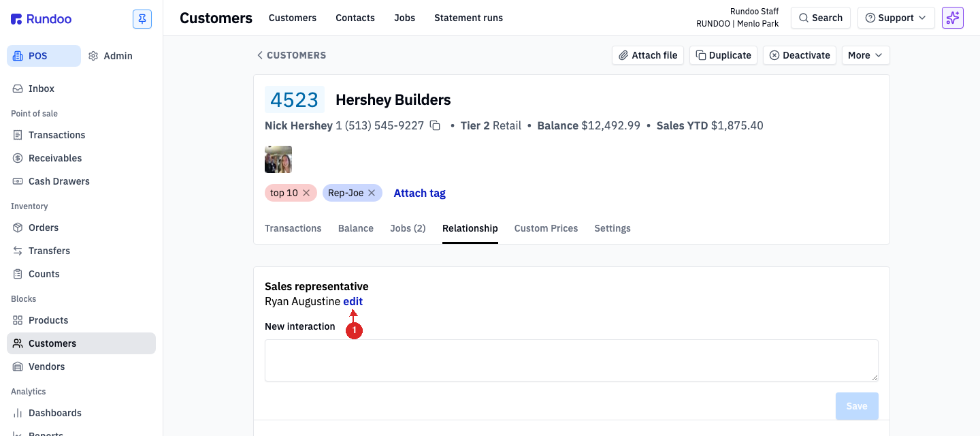Open Cash Drawers in sidebar

pyautogui.click(x=81, y=181)
